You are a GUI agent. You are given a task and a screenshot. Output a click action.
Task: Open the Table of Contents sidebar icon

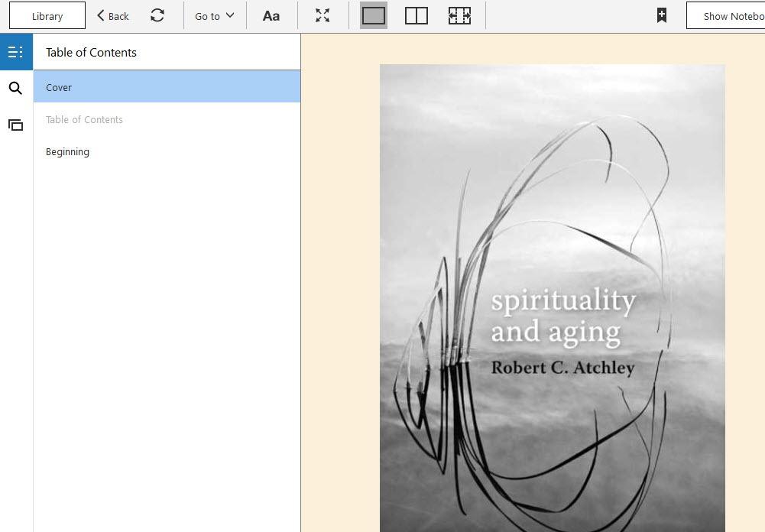(x=15, y=52)
